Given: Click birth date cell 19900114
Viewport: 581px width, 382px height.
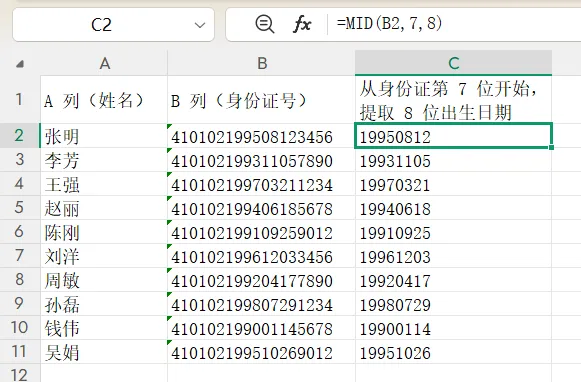Looking at the screenshot, I should point(454,328).
